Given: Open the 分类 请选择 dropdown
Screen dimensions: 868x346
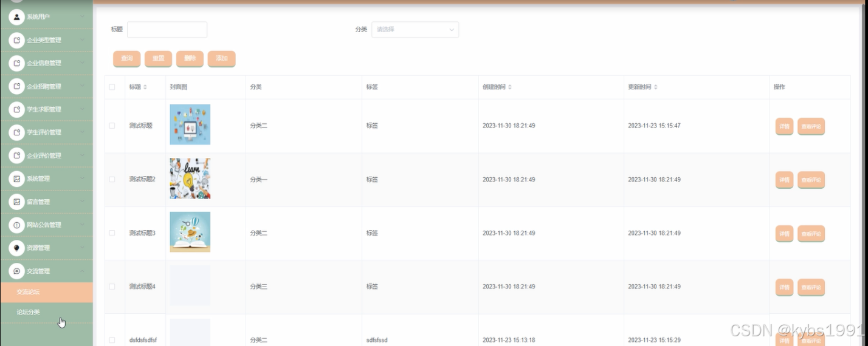Looking at the screenshot, I should (415, 30).
